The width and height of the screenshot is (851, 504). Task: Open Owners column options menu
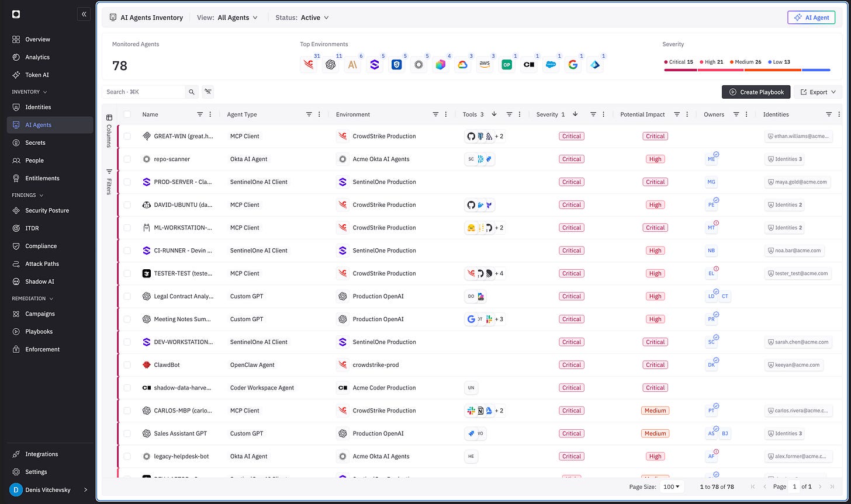[x=746, y=114]
